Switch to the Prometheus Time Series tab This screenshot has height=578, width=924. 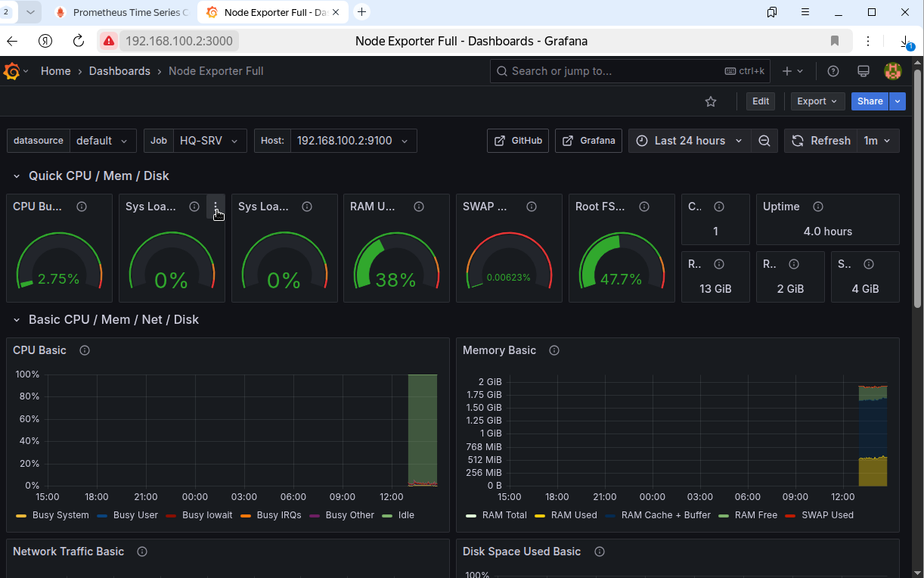[121, 12]
